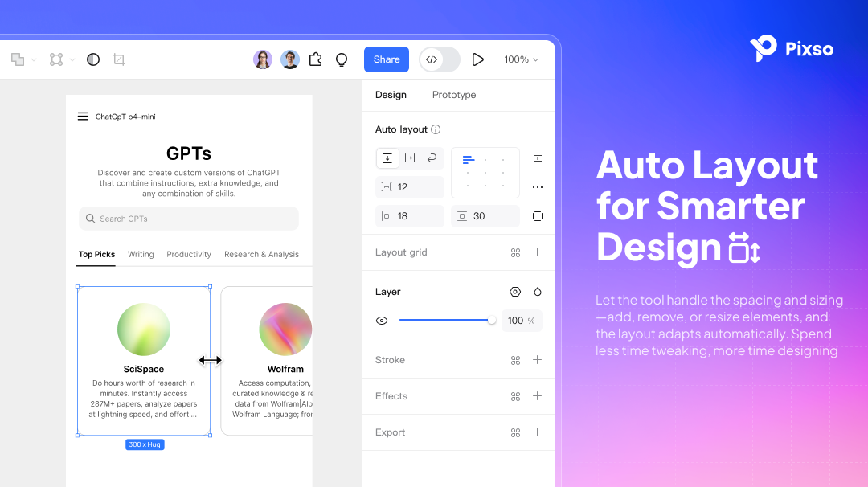Click the layer opacity slider
The height and width of the screenshot is (487, 868).
[x=448, y=320]
